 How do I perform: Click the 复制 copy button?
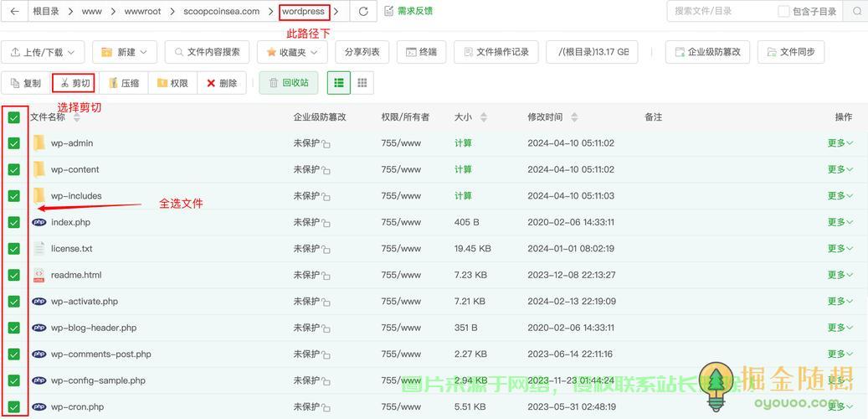25,83
